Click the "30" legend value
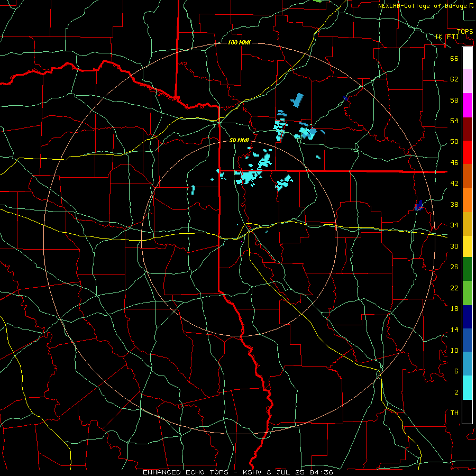Screen dimensions: 476x476 tap(454, 246)
